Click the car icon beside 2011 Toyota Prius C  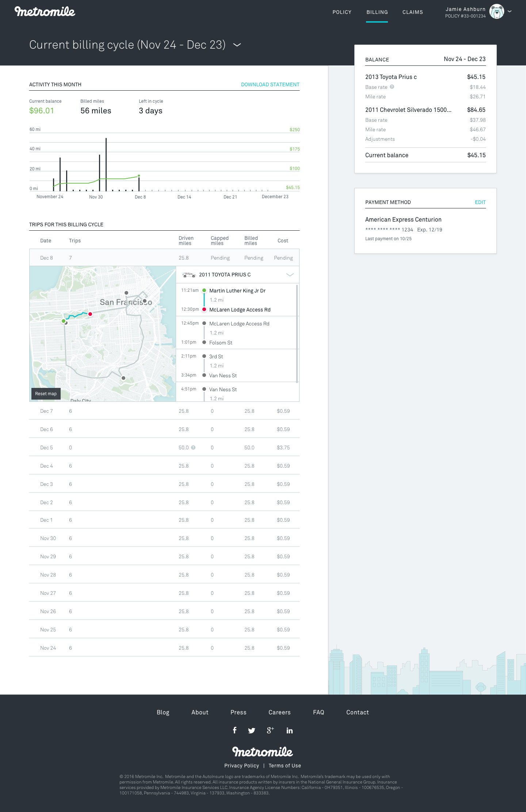189,275
